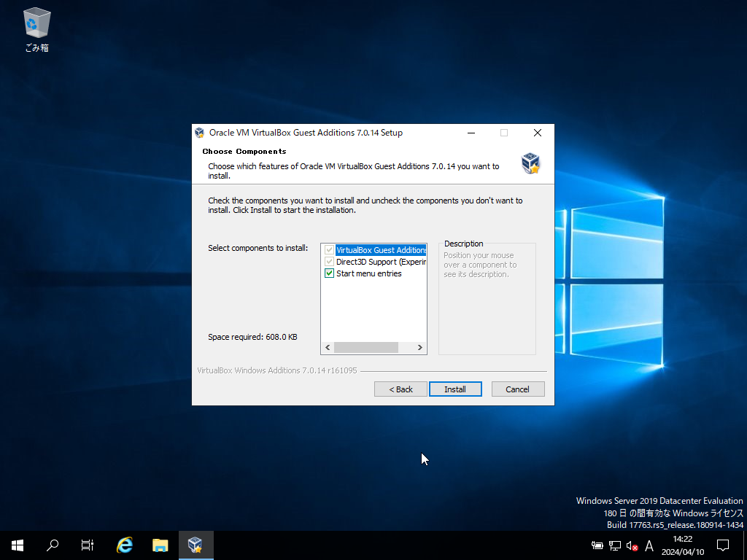
Task: Click the safely remove hardware tray icon
Action: 597,545
